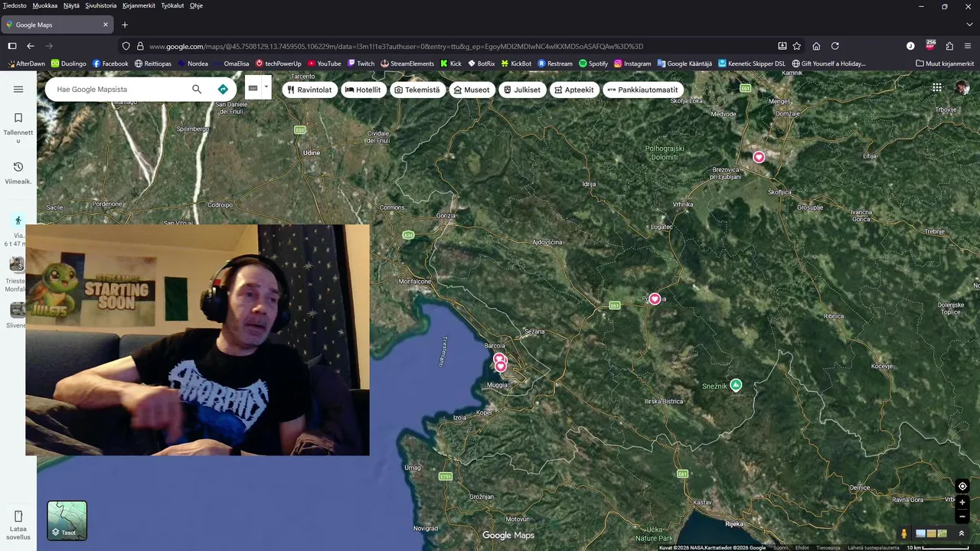Click the Suomi footer link

click(780, 547)
